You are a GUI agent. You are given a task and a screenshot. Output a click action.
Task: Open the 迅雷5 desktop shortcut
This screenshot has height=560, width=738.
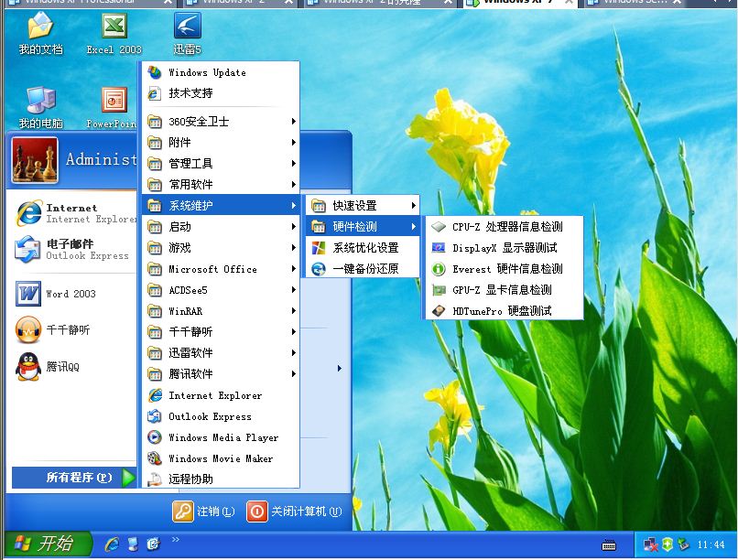pyautogui.click(x=187, y=33)
